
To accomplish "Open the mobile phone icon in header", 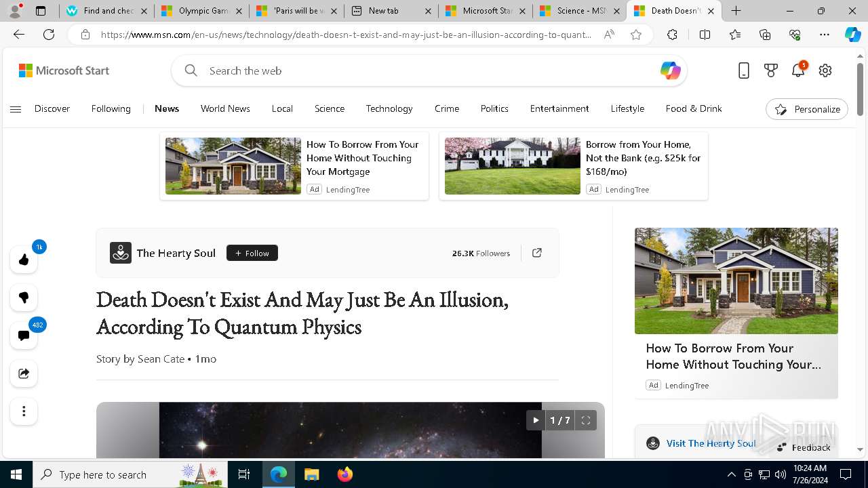I will [x=744, y=70].
